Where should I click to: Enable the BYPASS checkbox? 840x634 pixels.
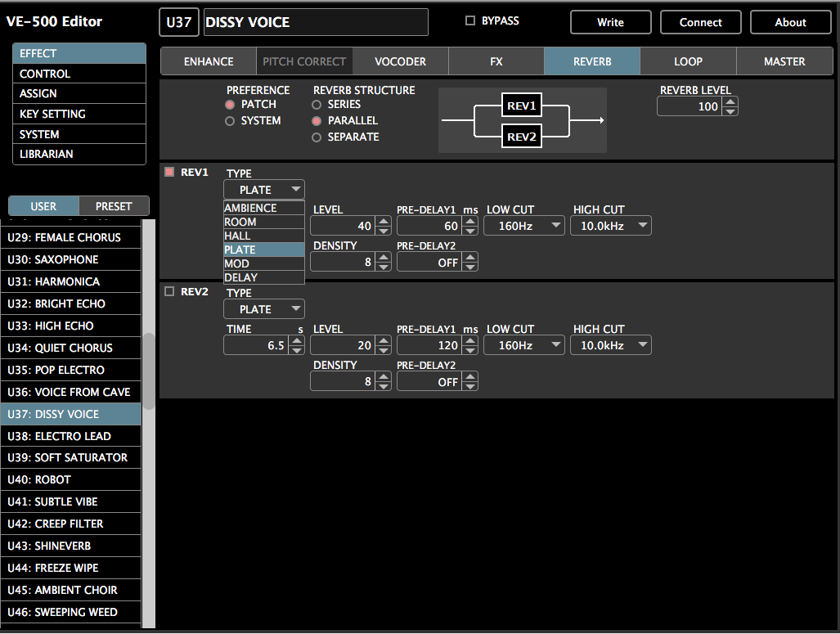pos(470,20)
